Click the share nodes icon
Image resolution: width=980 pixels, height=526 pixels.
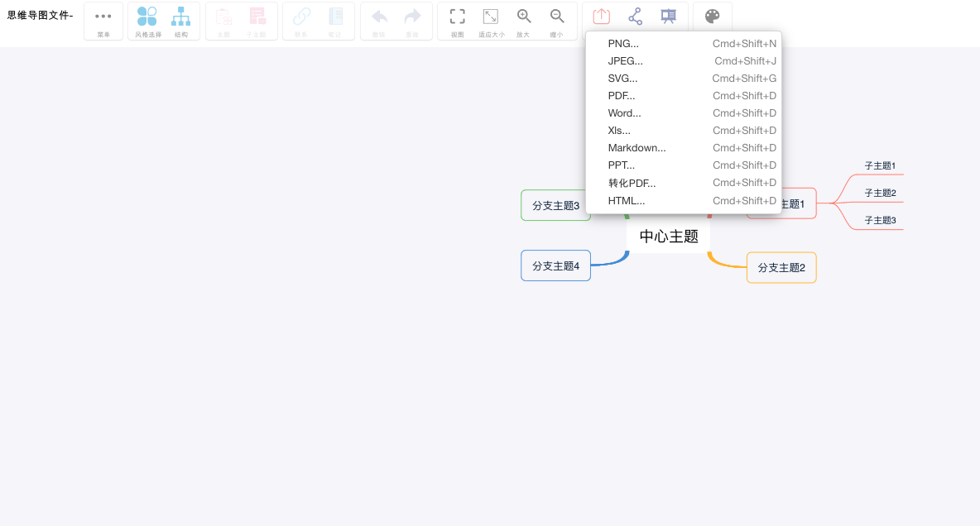[634, 15]
